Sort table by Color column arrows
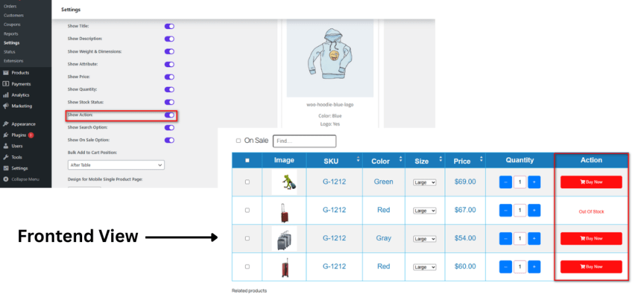Viewport: 644px width, 300px height. (x=400, y=159)
